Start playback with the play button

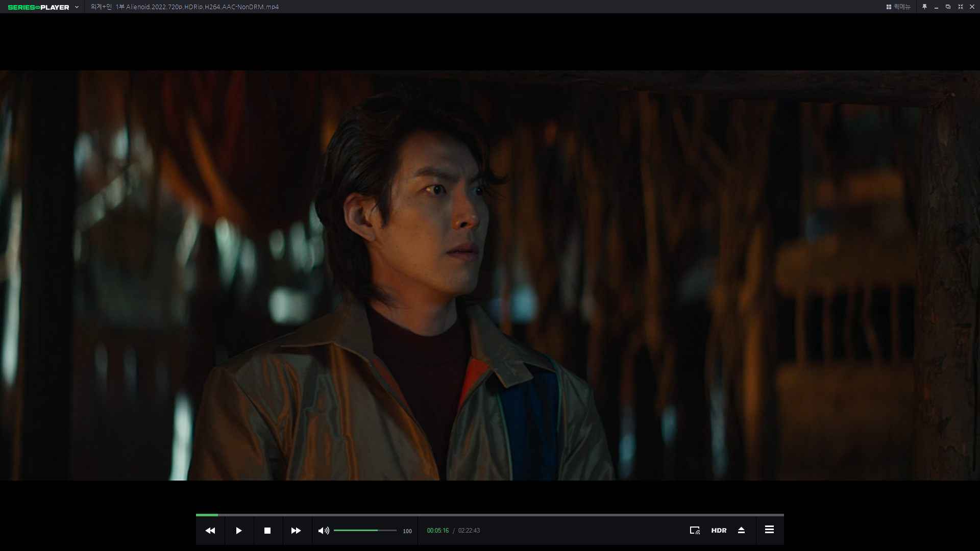tap(239, 531)
